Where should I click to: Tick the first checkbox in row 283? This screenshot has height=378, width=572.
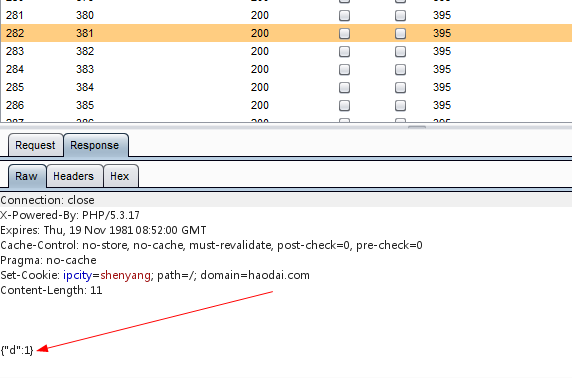pos(344,51)
